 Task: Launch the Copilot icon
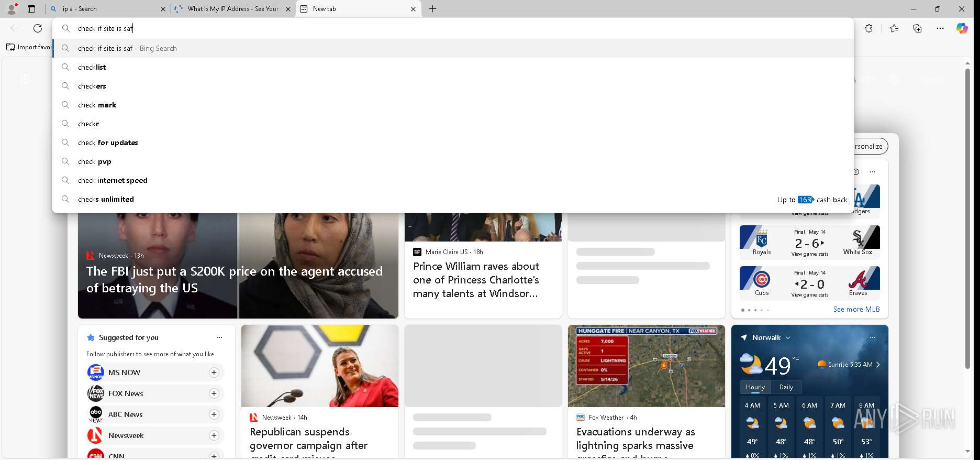click(962, 28)
